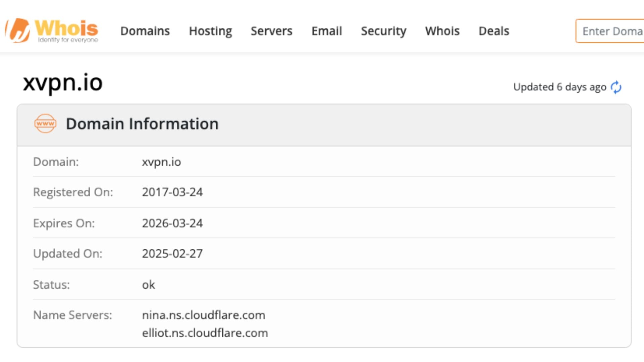The image size is (644, 362).
Task: Click the Updated 6 days ago text
Action: point(559,87)
